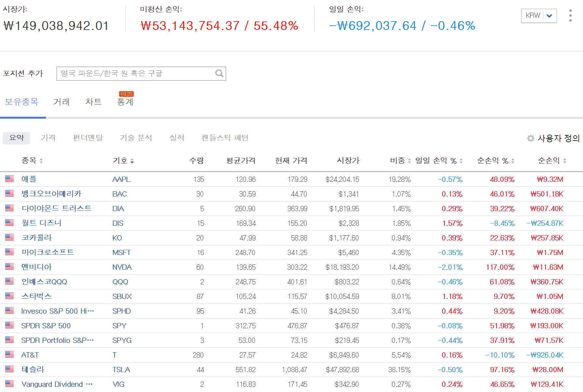Switch to 차트 tab

[x=93, y=102]
